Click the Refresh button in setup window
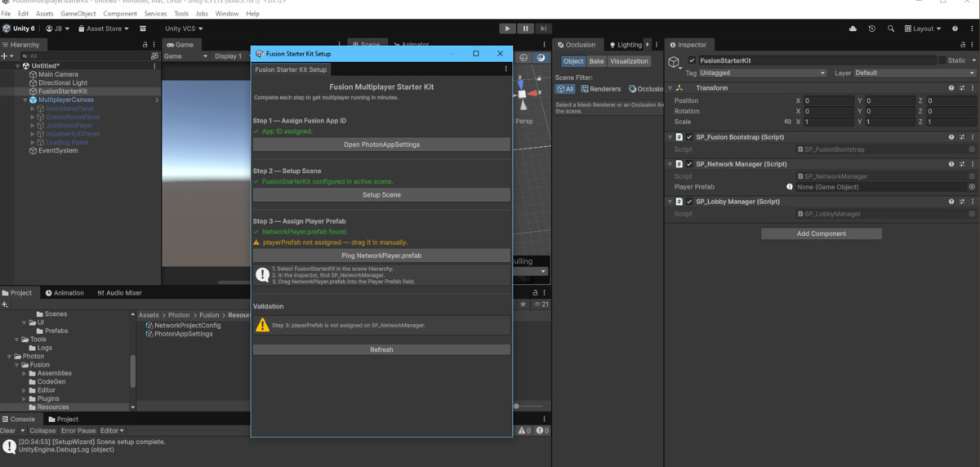Screen dimensions: 980x467 381,349
